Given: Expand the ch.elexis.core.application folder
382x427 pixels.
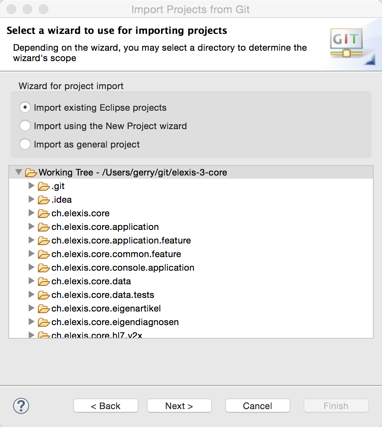Looking at the screenshot, I should [x=31, y=227].
